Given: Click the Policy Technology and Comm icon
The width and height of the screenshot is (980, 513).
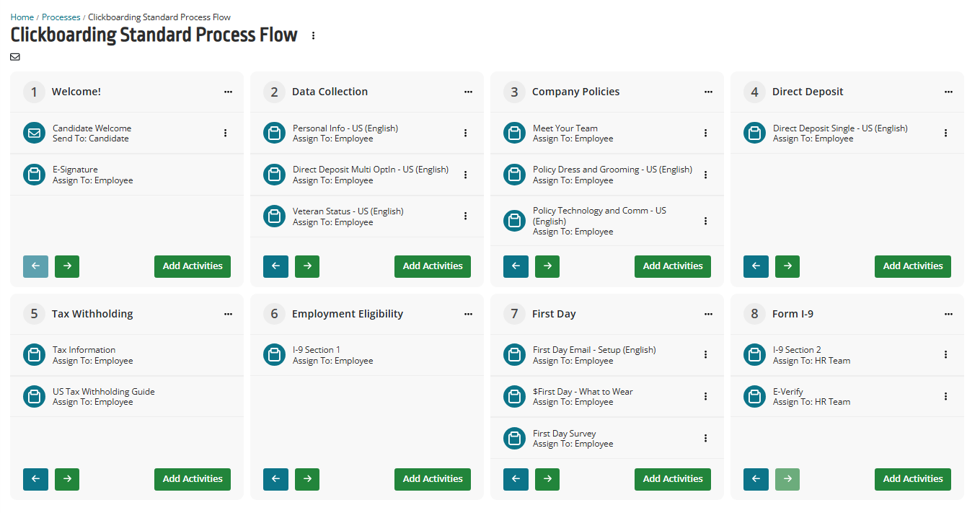Looking at the screenshot, I should [514, 221].
